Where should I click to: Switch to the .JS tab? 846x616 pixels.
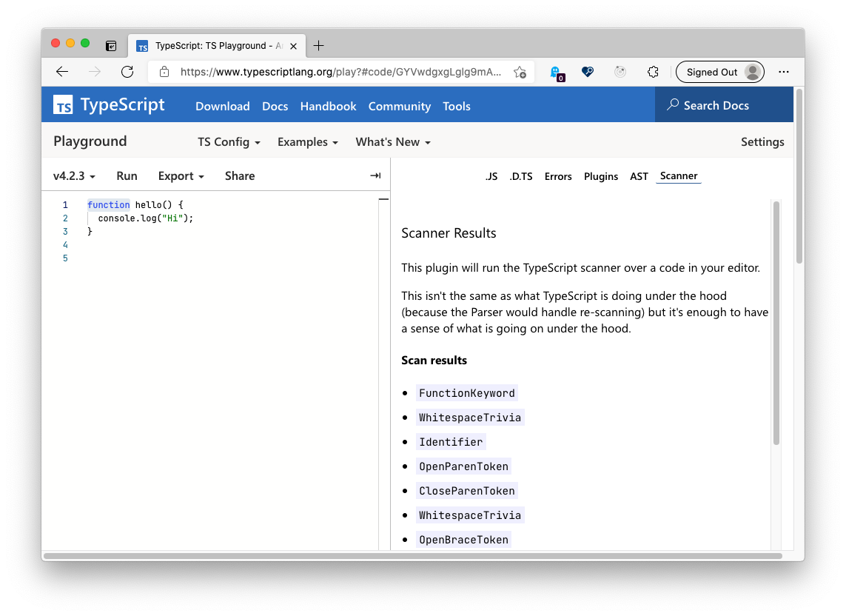coord(491,176)
